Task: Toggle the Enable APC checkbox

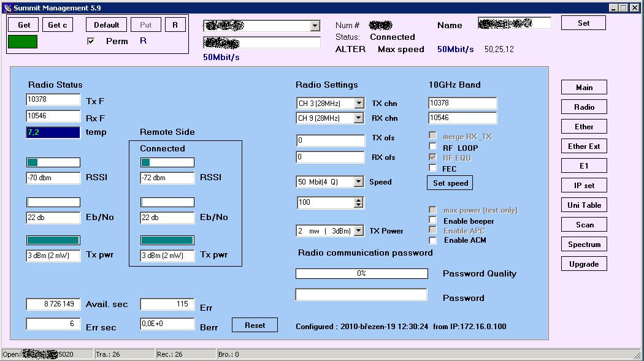Action: 432,230
